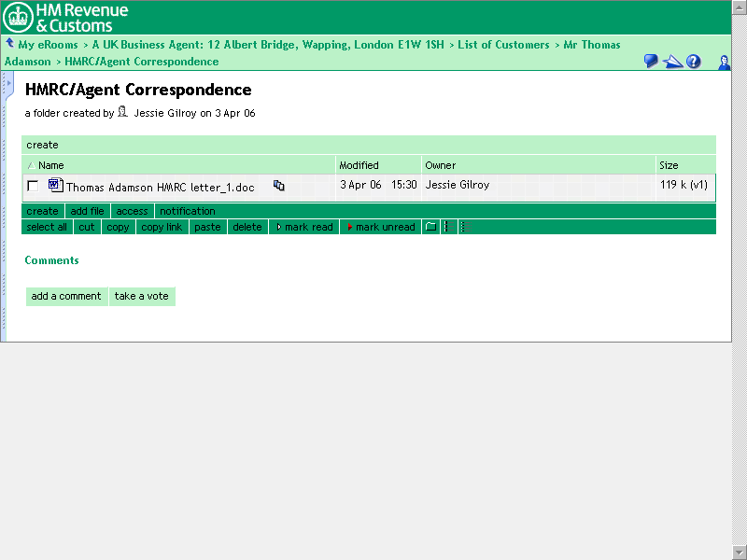Image resolution: width=747 pixels, height=560 pixels.
Task: Click the Word document icon for letter_1.doc
Action: [x=55, y=185]
